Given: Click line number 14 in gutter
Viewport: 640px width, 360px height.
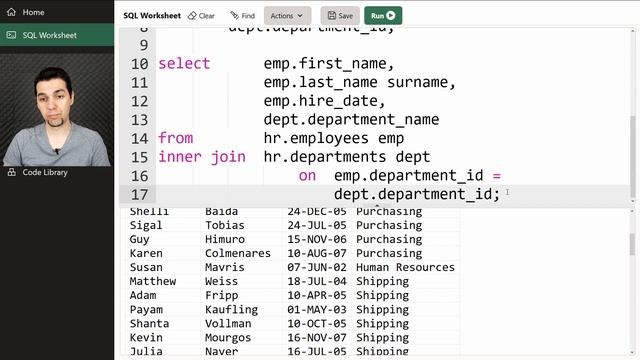Looking at the screenshot, I should [x=140, y=139].
